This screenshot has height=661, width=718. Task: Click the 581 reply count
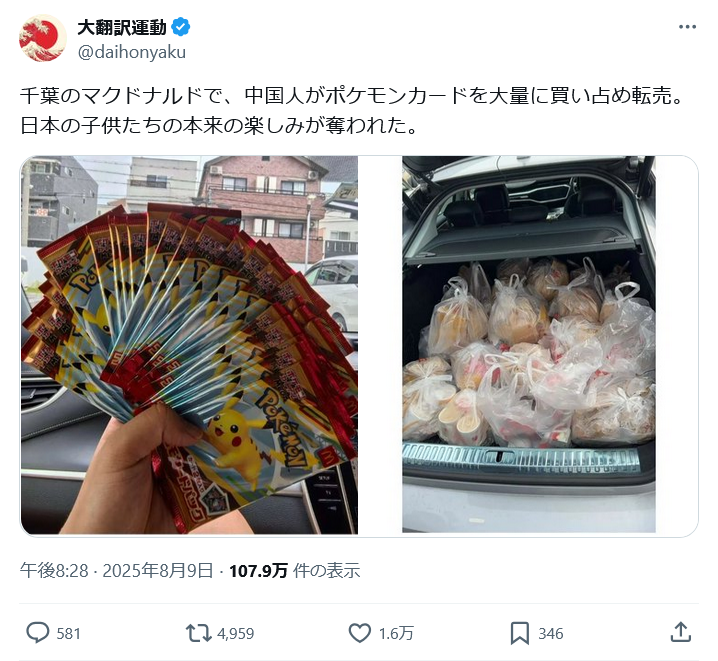[x=68, y=634]
